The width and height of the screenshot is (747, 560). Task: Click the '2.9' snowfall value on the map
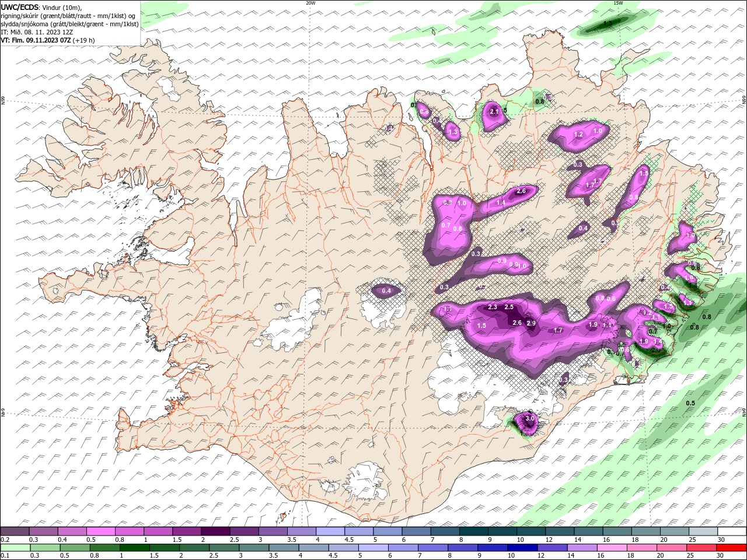coord(531,323)
